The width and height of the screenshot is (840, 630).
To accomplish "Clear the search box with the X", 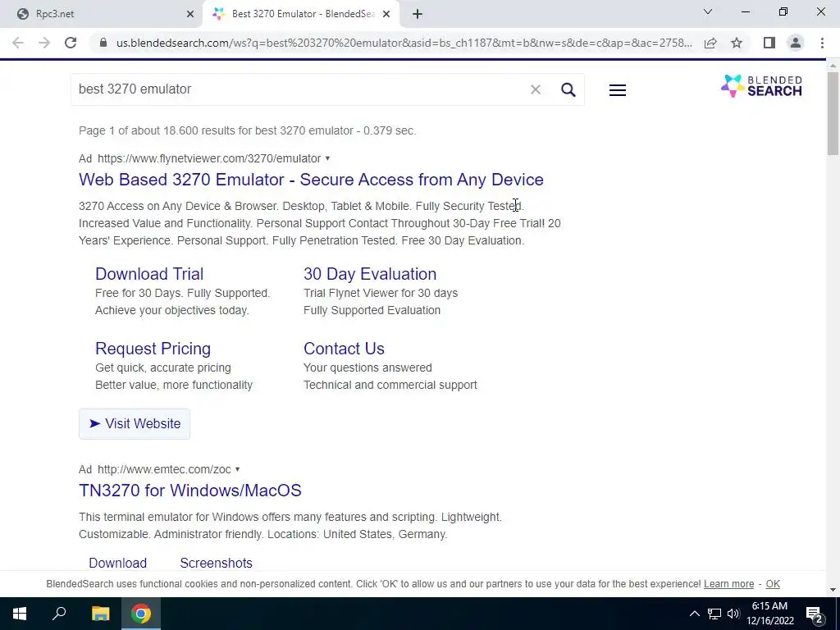I will click(535, 89).
